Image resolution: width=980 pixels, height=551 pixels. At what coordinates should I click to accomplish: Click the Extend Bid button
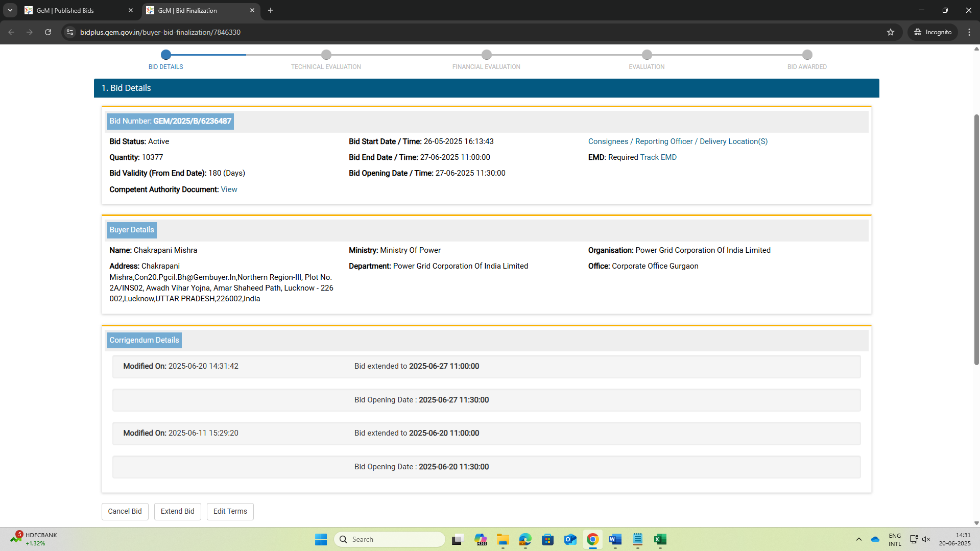click(178, 511)
